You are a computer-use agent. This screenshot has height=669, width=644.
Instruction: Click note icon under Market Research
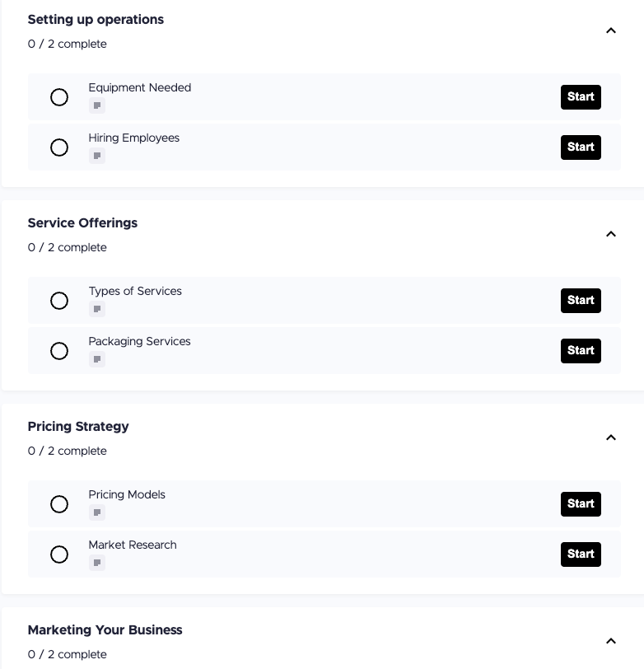point(97,564)
